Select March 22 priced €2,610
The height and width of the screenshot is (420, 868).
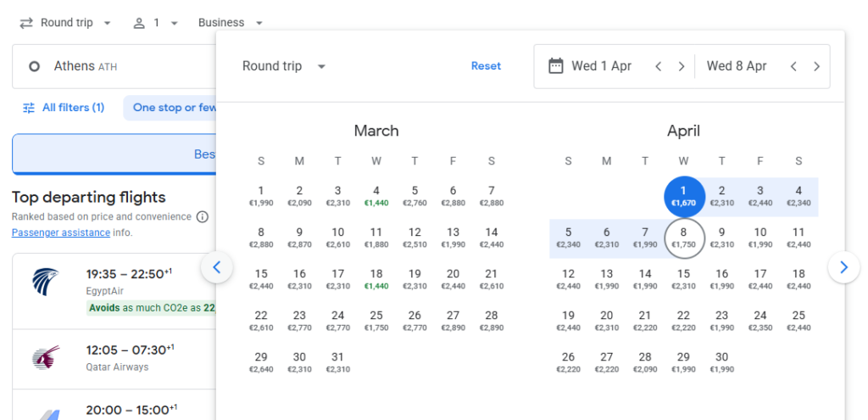pyautogui.click(x=261, y=322)
